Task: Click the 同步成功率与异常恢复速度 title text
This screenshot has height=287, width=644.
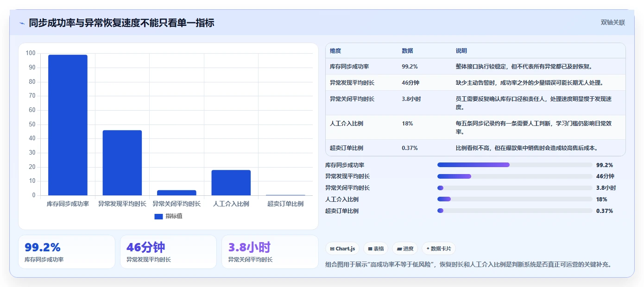Action: click(x=121, y=23)
